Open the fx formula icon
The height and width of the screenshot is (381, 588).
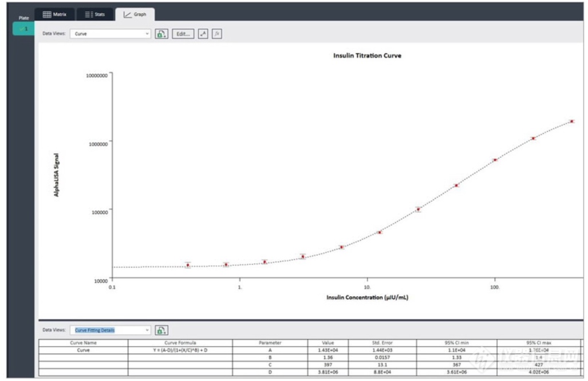point(216,34)
